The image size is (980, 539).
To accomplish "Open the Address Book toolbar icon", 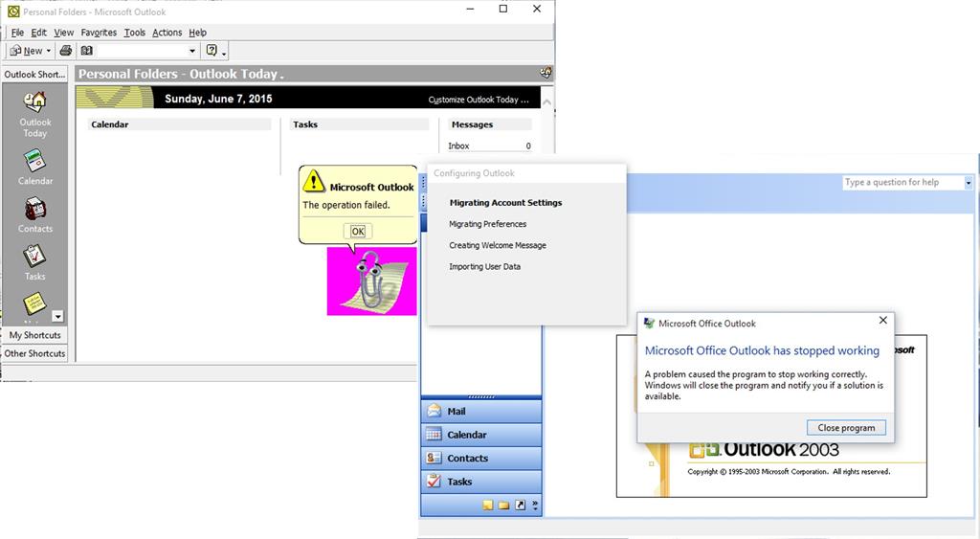I will (87, 51).
